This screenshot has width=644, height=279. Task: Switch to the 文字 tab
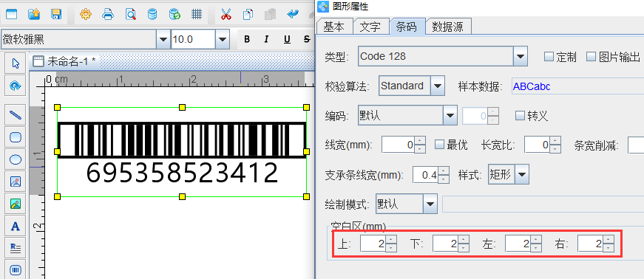(x=370, y=27)
